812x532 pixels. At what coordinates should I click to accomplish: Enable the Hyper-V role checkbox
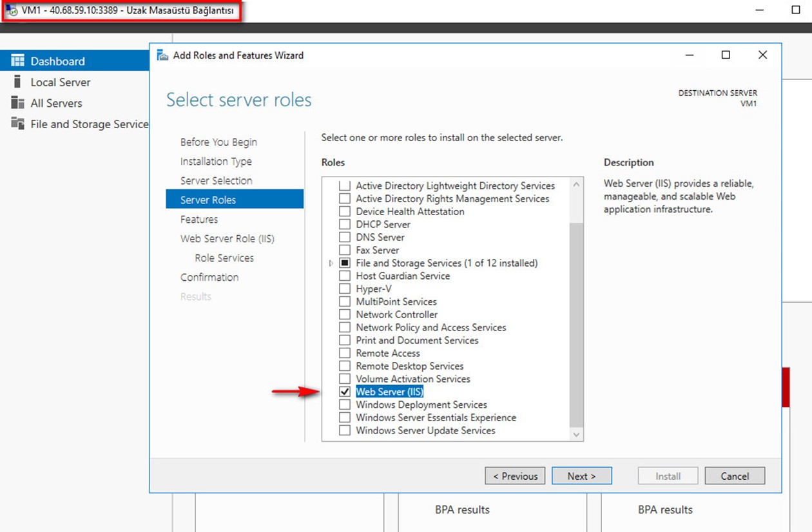(345, 289)
